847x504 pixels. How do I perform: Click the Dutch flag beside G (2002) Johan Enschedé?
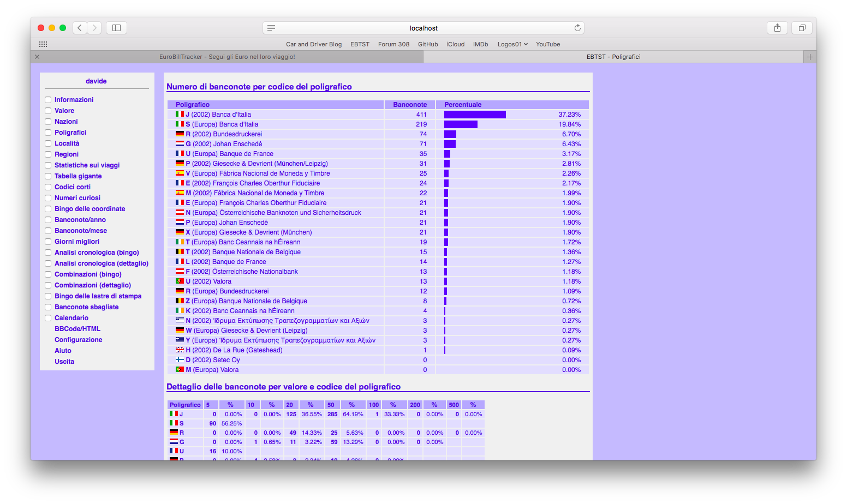point(179,143)
